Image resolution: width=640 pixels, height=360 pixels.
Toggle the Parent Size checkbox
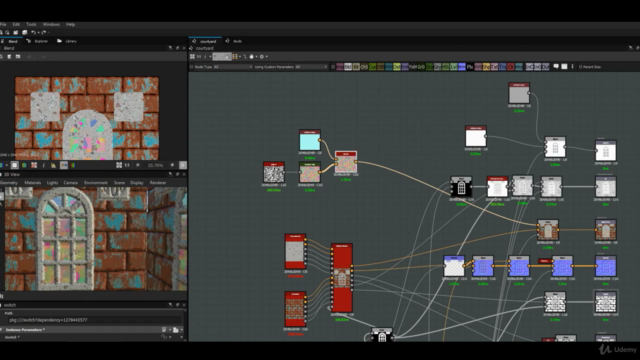(x=580, y=67)
